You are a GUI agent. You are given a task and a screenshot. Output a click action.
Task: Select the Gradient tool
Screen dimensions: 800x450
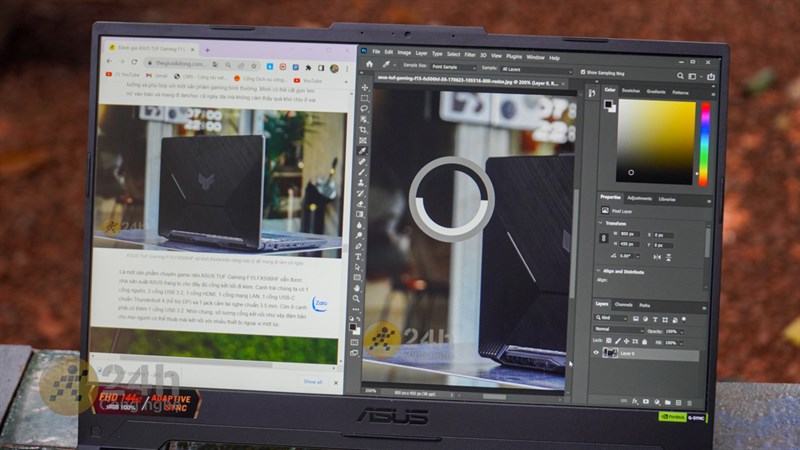[360, 214]
